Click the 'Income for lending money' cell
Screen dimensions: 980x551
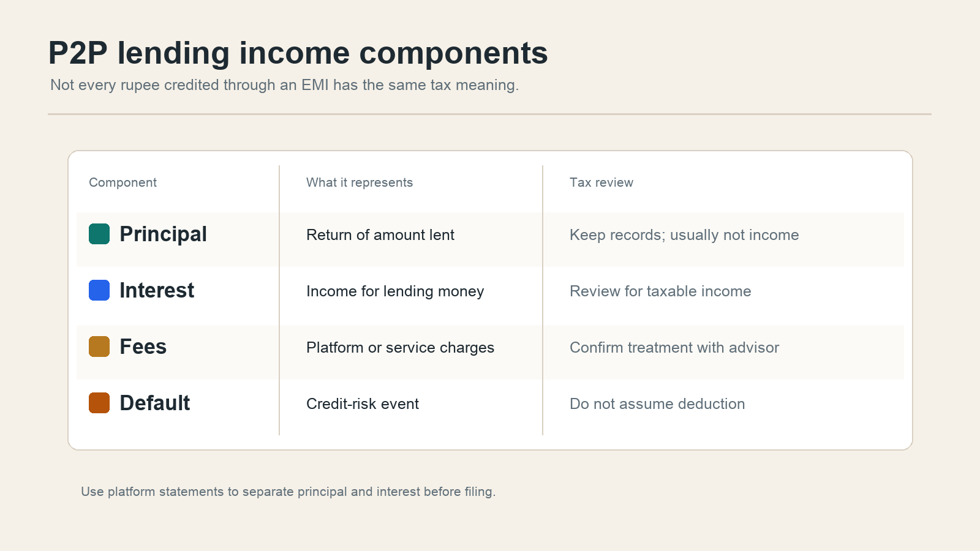coord(395,291)
